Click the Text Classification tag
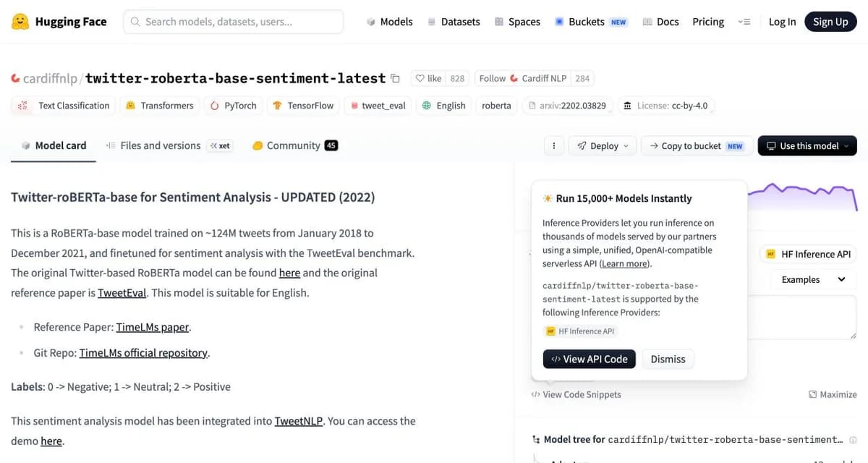868x463 pixels. pos(64,106)
